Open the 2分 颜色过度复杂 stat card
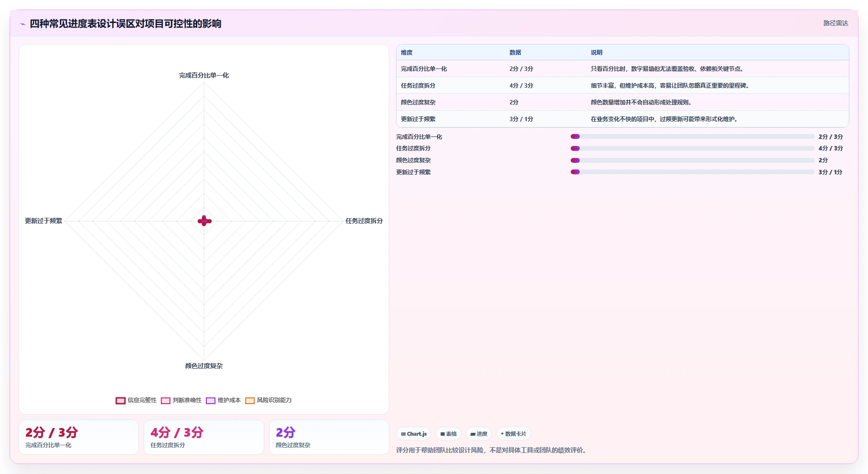The width and height of the screenshot is (868, 474). pos(329,437)
